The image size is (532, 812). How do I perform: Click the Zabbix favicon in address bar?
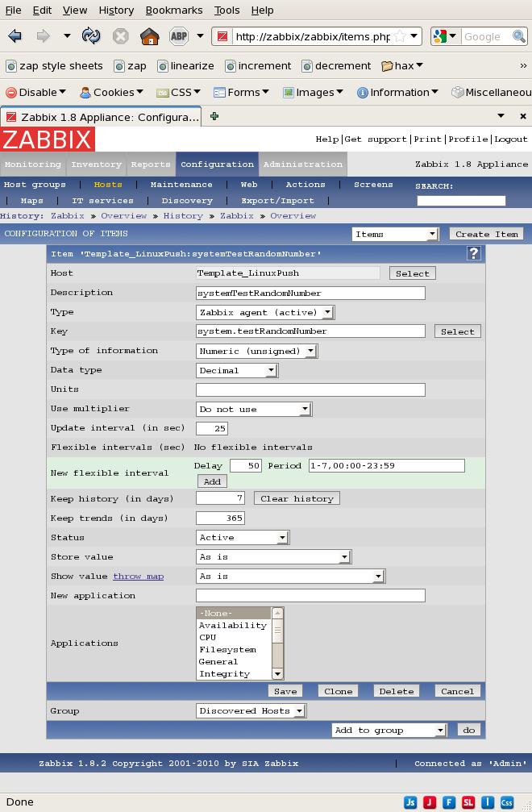pyautogui.click(x=222, y=36)
